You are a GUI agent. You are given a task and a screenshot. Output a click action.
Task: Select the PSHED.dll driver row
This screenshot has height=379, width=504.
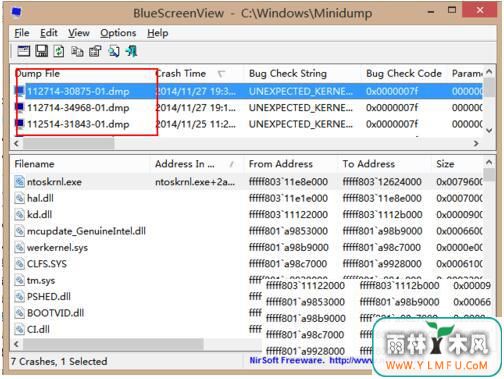tap(137, 297)
